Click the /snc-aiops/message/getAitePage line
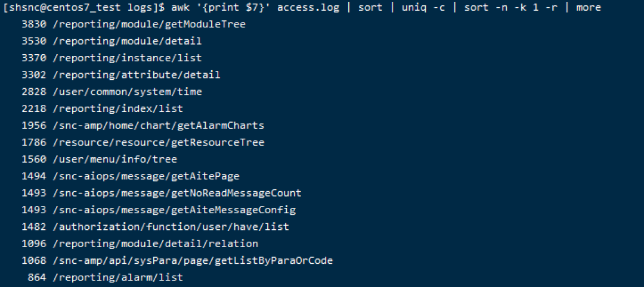Screen dimensions: 644x287 (145, 176)
